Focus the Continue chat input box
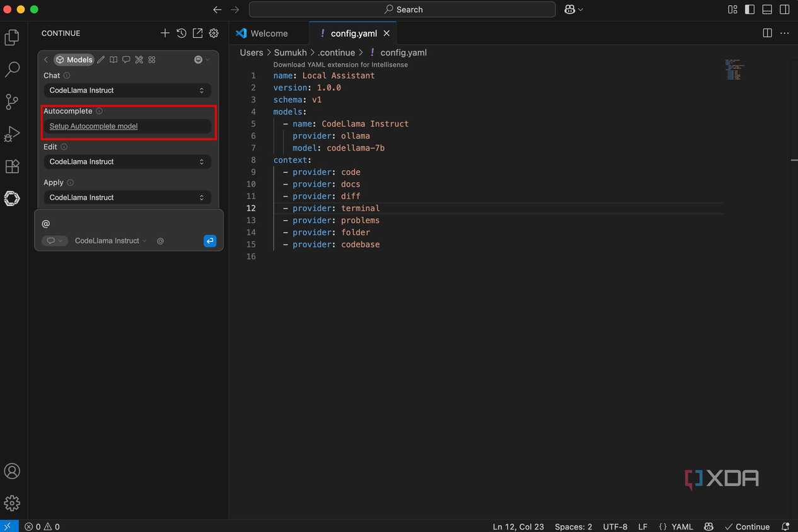 [x=129, y=224]
